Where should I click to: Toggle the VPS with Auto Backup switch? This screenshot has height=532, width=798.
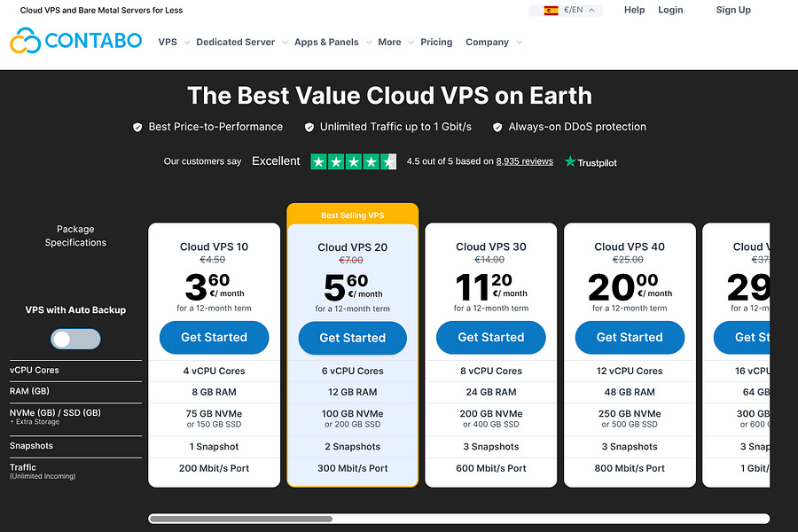click(75, 339)
